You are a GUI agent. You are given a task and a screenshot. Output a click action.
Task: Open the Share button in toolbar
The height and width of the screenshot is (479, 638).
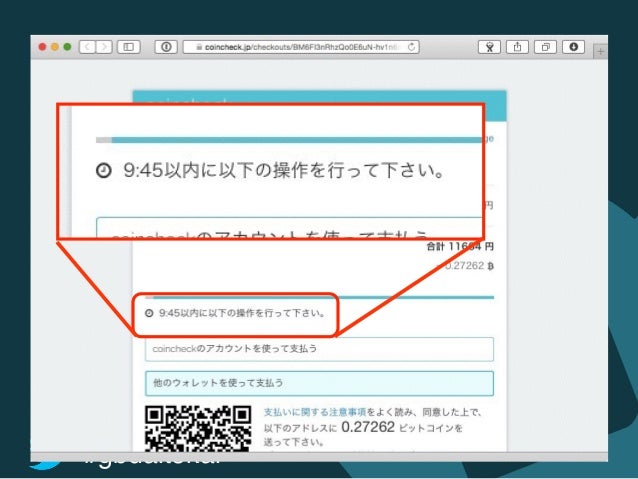[517, 47]
